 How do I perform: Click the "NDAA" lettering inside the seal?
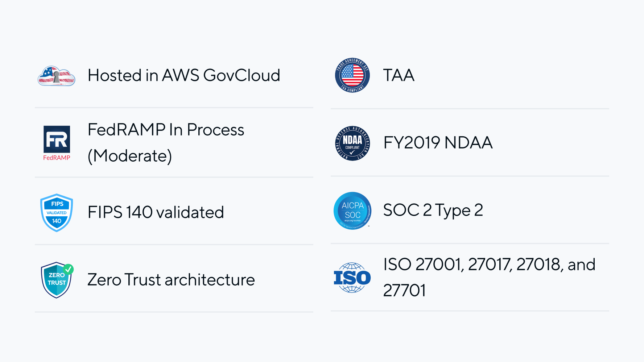pos(352,140)
